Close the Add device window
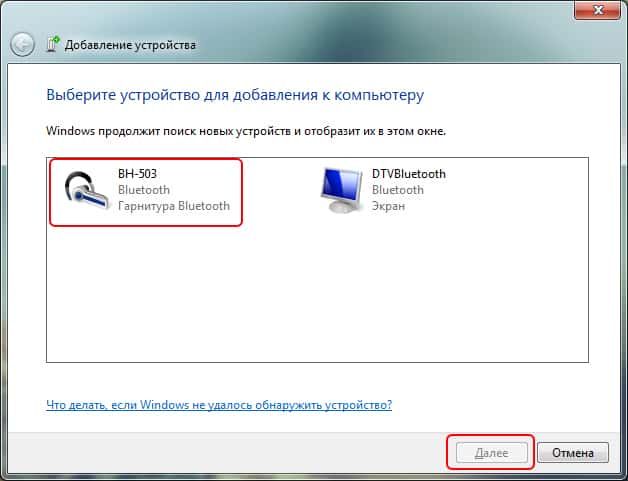Image resolution: width=628 pixels, height=481 pixels. (597, 9)
